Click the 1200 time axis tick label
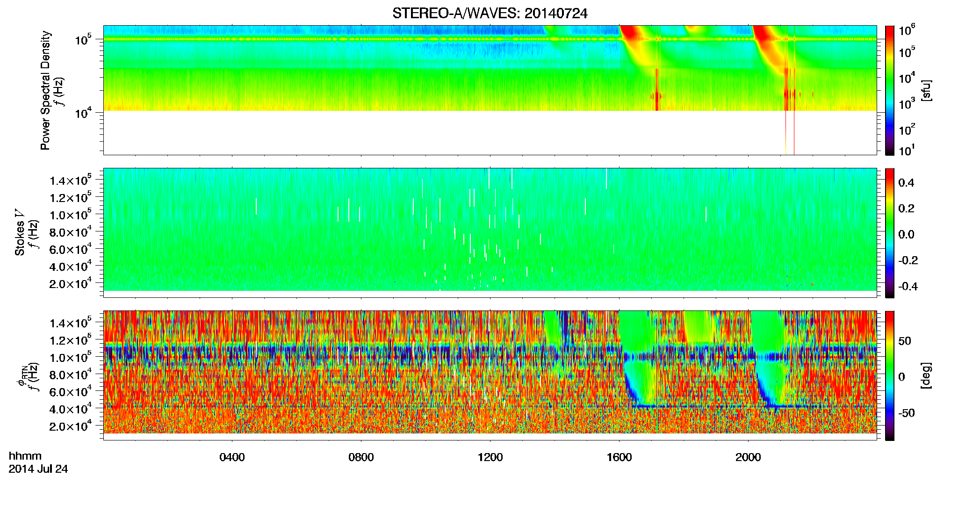Image resolution: width=980 pixels, height=505 pixels. (x=490, y=457)
